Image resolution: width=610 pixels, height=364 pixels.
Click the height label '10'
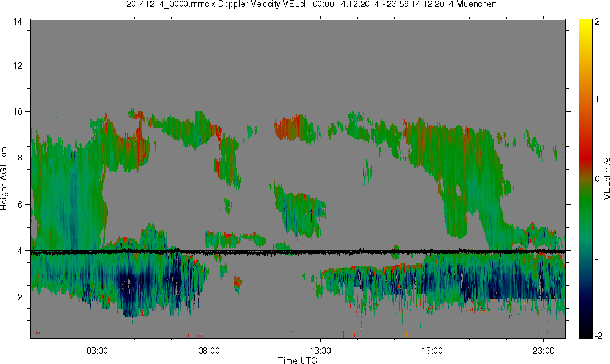click(x=18, y=112)
